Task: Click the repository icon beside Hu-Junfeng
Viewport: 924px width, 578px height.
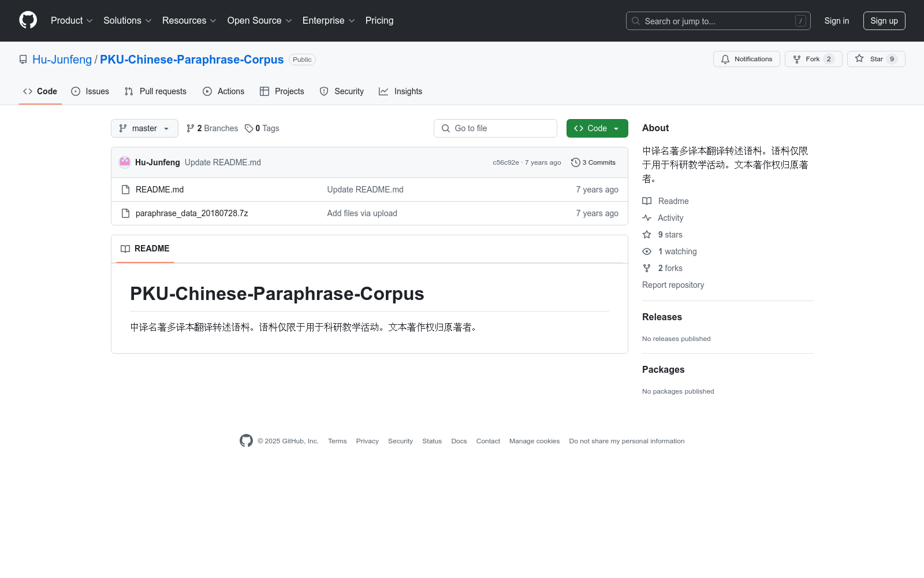Action: click(23, 60)
